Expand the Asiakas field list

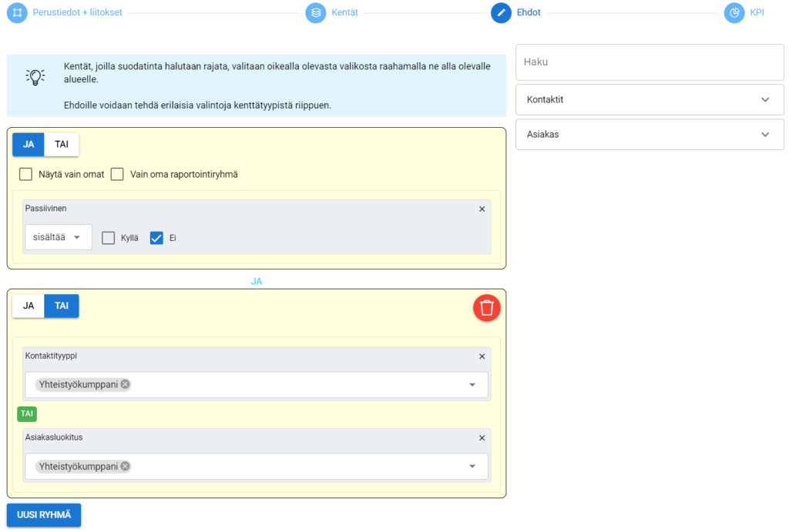pos(650,134)
